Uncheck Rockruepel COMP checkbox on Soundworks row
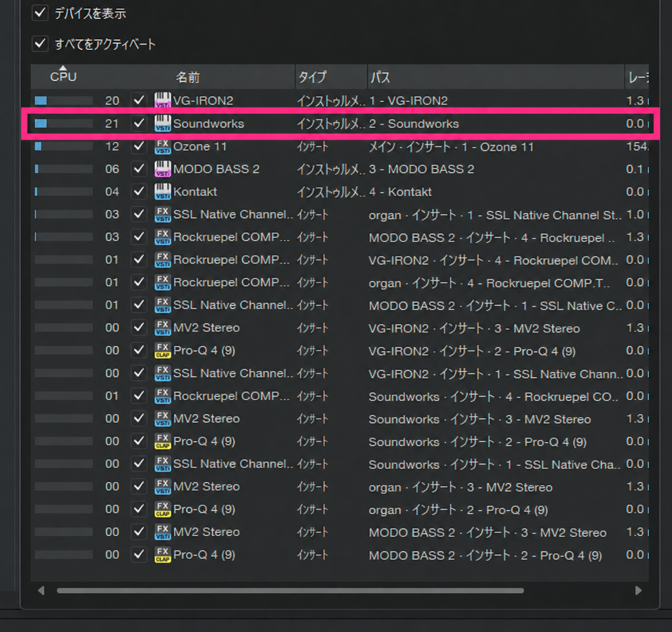Viewport: 672px width, 632px height. click(139, 396)
